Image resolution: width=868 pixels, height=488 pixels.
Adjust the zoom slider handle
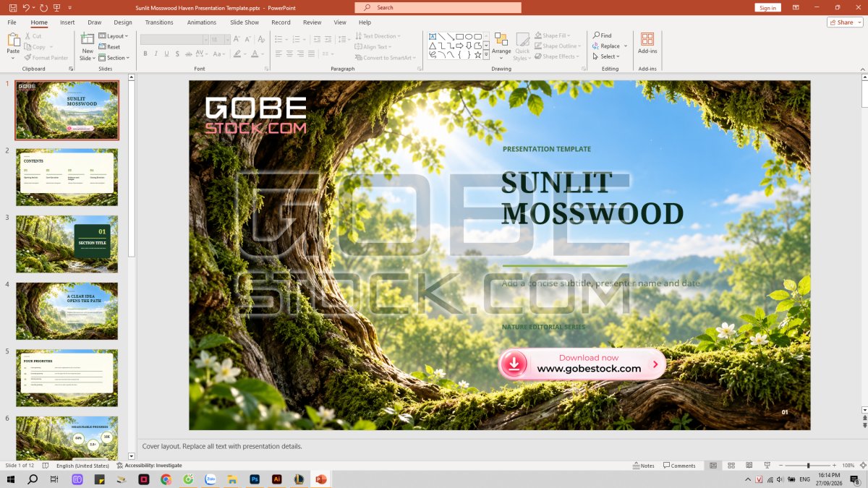(x=809, y=466)
